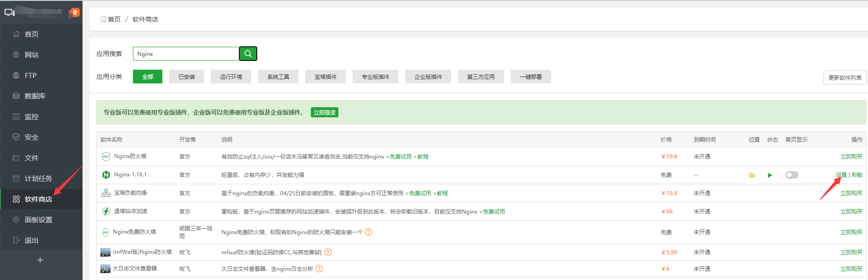Click the 立即登录 button in green banner
The width and height of the screenshot is (868, 280).
[325, 112]
